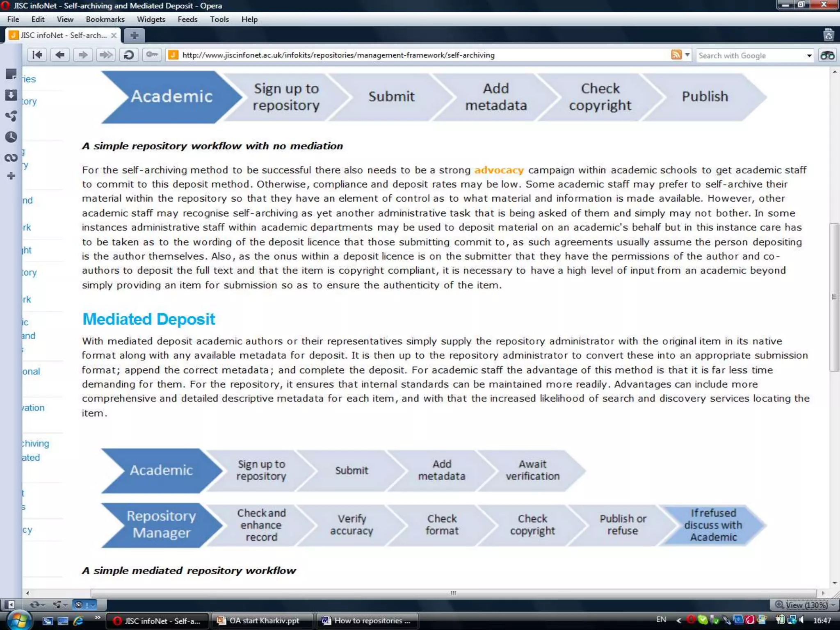The image size is (840, 630).
Task: Click the Rewind navigation button
Action: (x=37, y=55)
